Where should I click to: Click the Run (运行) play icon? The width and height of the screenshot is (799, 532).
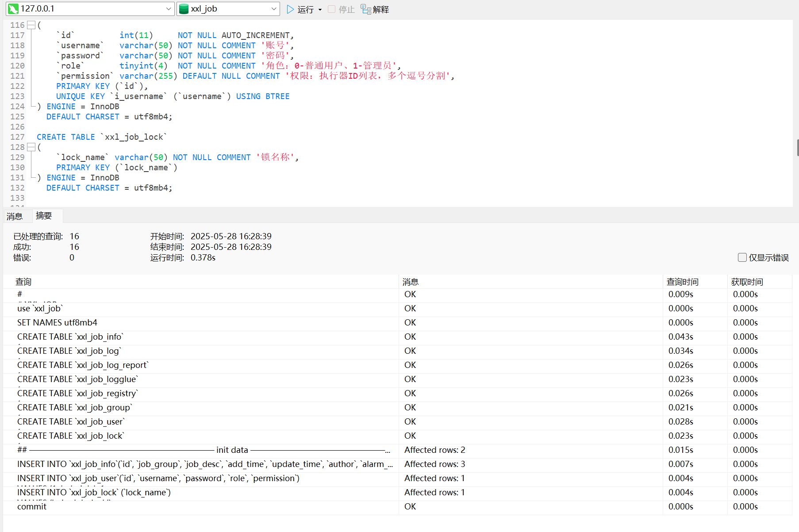coord(290,9)
